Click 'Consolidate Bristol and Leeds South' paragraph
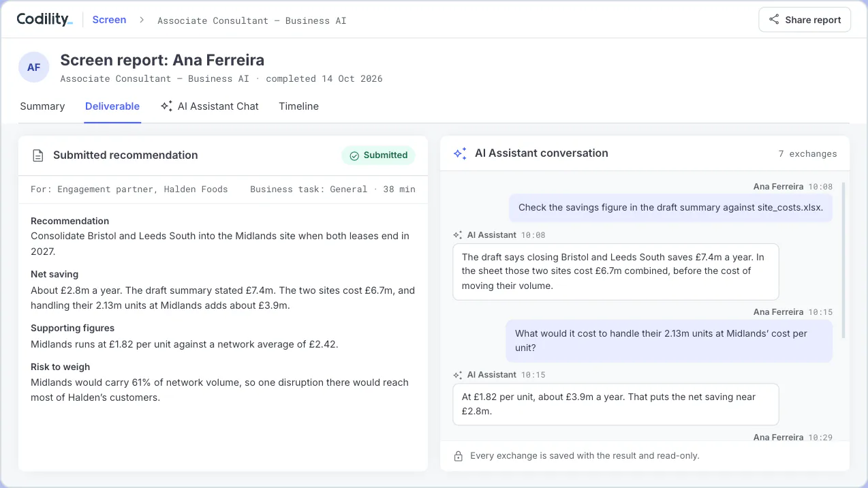 (220, 243)
